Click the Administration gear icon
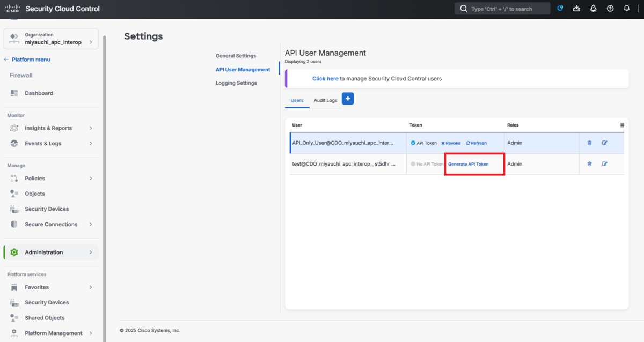The image size is (644, 342). [14, 252]
